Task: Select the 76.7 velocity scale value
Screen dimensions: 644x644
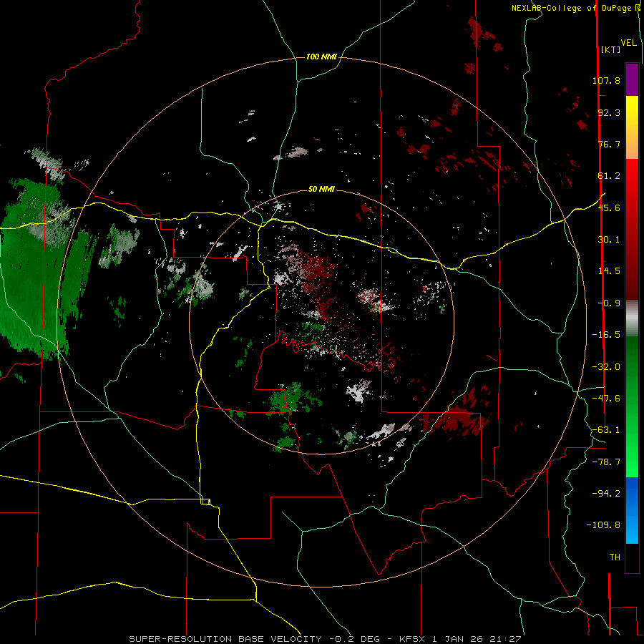Action: (609, 144)
